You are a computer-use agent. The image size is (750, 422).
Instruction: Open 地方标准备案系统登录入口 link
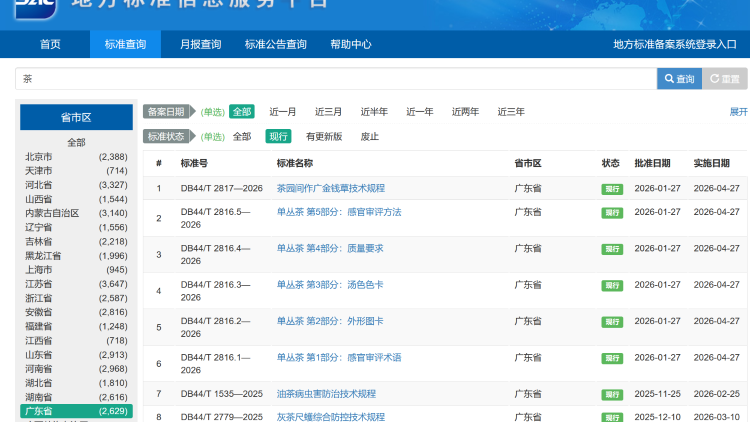pyautogui.click(x=674, y=44)
